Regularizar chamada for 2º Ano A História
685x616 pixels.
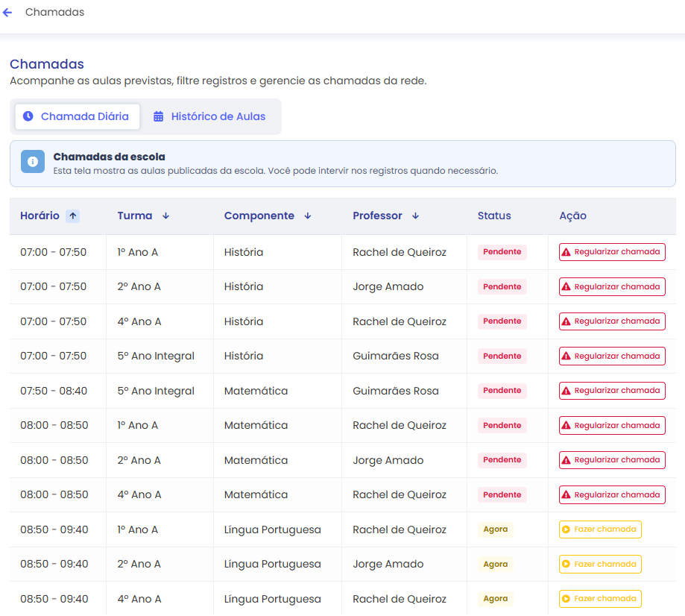[612, 287]
